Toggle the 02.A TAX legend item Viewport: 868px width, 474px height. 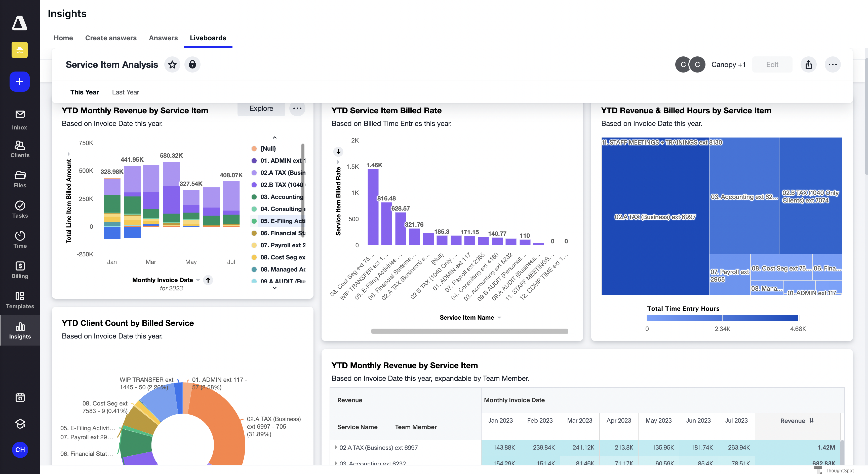[278, 173]
